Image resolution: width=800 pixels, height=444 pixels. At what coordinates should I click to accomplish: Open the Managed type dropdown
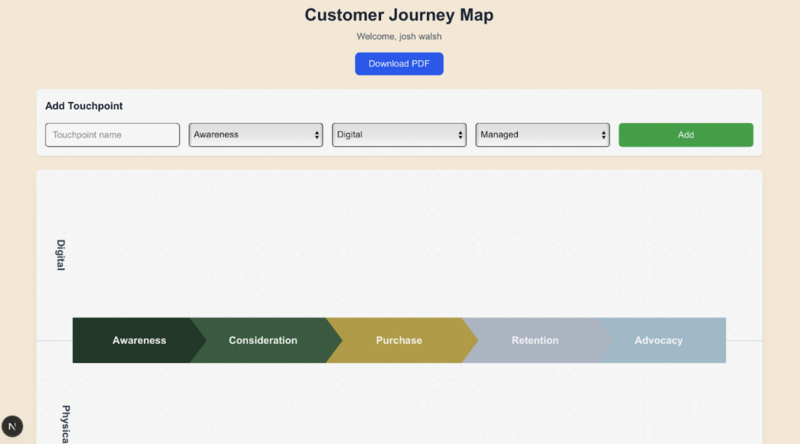coord(542,135)
